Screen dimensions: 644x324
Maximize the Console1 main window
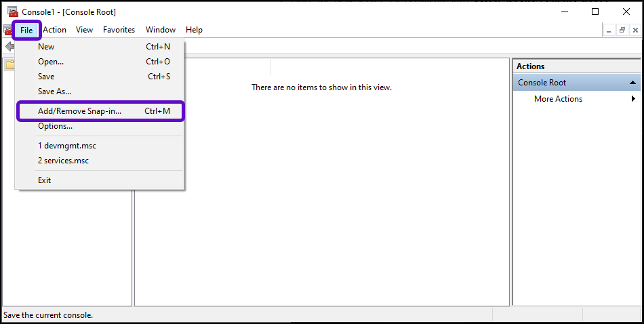point(595,12)
